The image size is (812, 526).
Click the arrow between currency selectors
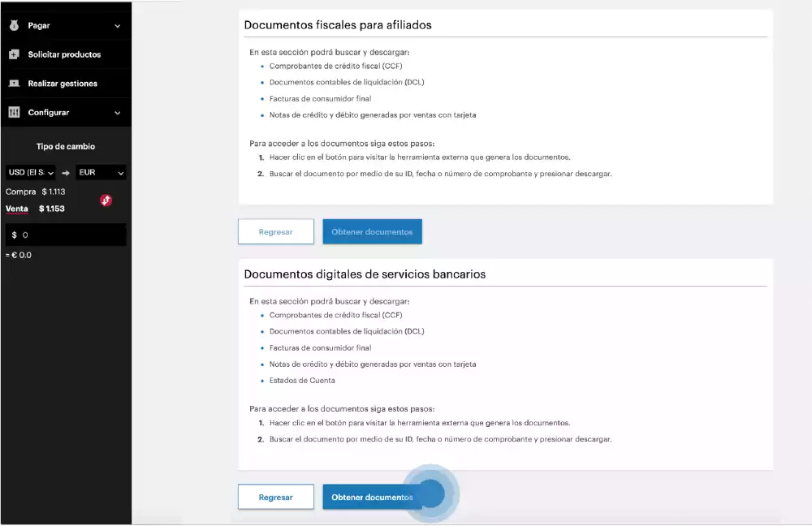[x=66, y=173]
